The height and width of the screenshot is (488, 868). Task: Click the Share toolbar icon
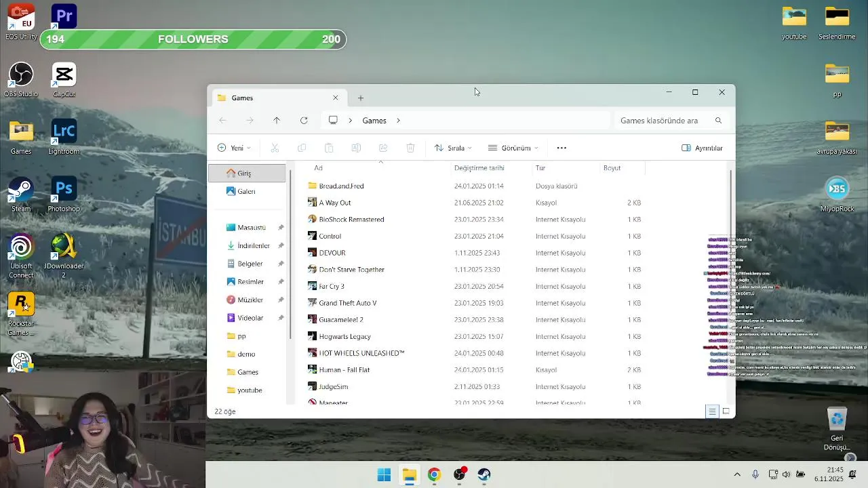383,148
